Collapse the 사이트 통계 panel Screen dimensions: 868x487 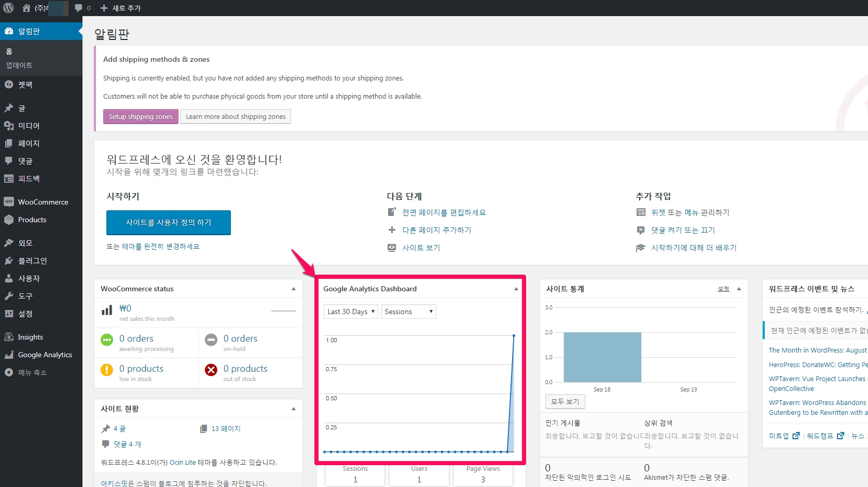739,289
